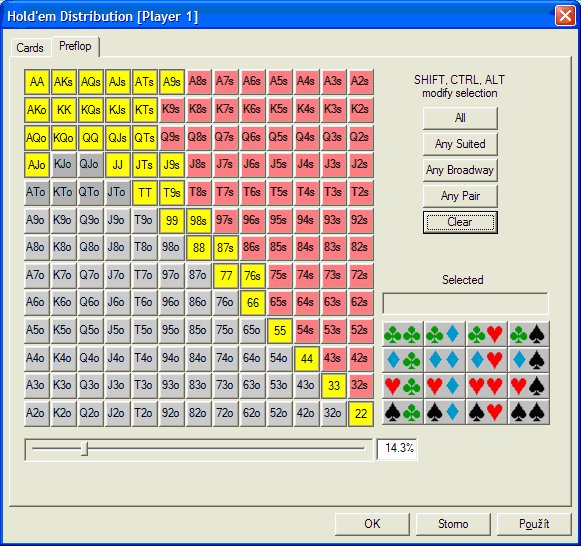581x546 pixels.
Task: Deselect the 22 pair cell
Action: click(361, 413)
